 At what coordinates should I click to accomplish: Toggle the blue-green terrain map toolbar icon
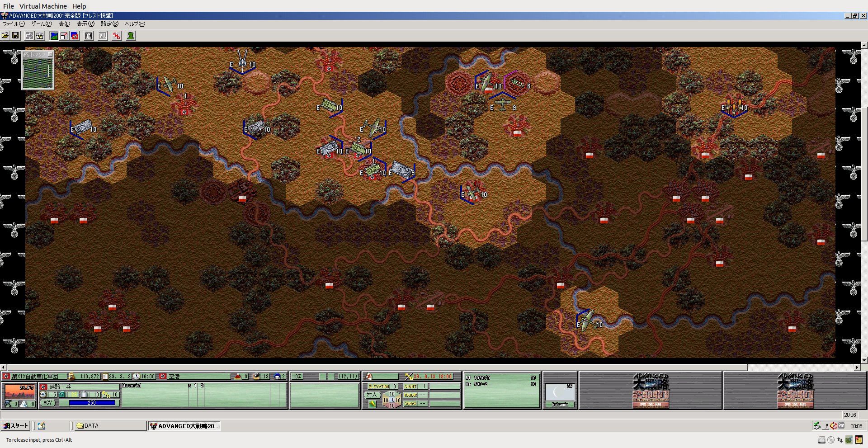[x=54, y=36]
